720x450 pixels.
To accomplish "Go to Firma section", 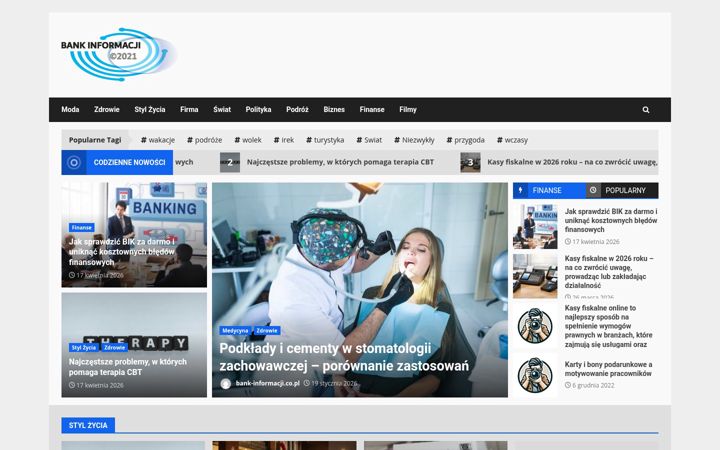I will (x=189, y=109).
